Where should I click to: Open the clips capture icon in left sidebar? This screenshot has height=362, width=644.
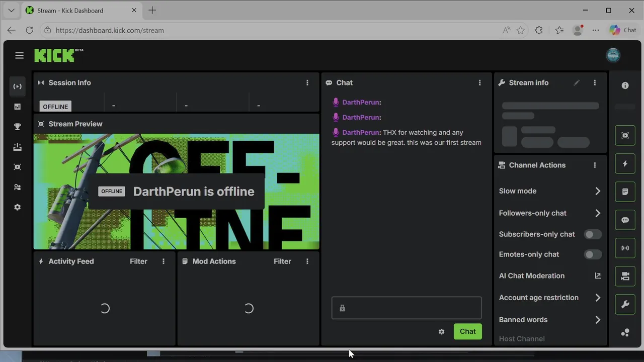18,167
